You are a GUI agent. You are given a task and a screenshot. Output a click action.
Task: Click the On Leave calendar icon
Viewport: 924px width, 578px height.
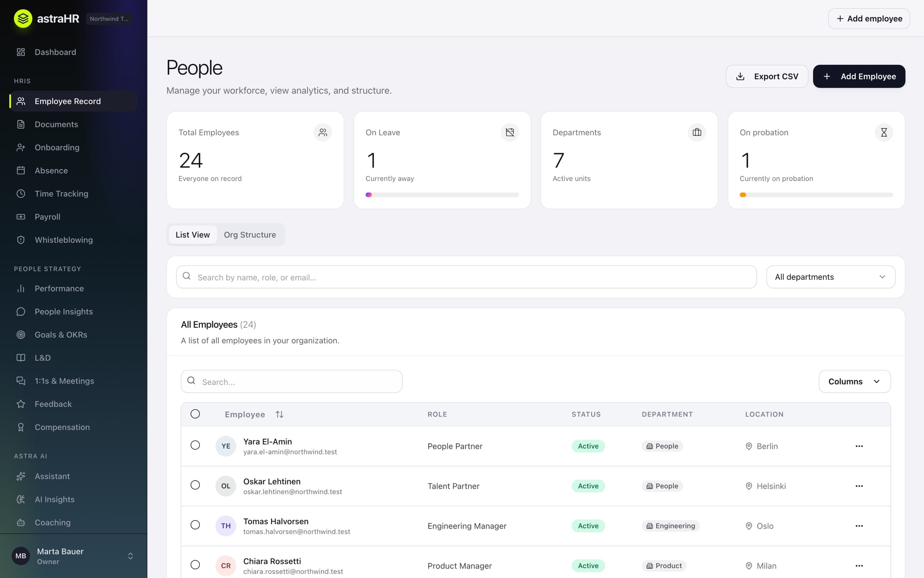coord(510,132)
